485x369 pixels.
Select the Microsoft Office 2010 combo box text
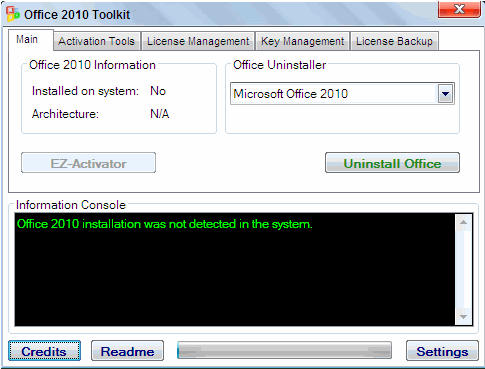(x=291, y=94)
